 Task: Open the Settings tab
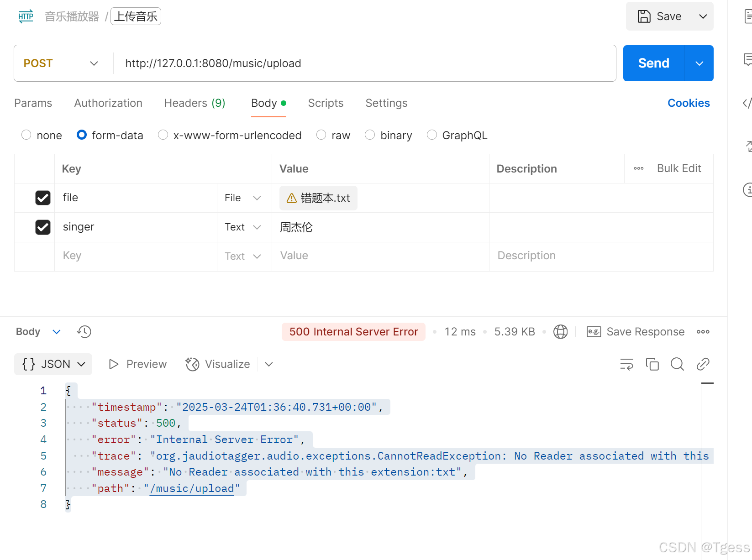[x=386, y=103]
